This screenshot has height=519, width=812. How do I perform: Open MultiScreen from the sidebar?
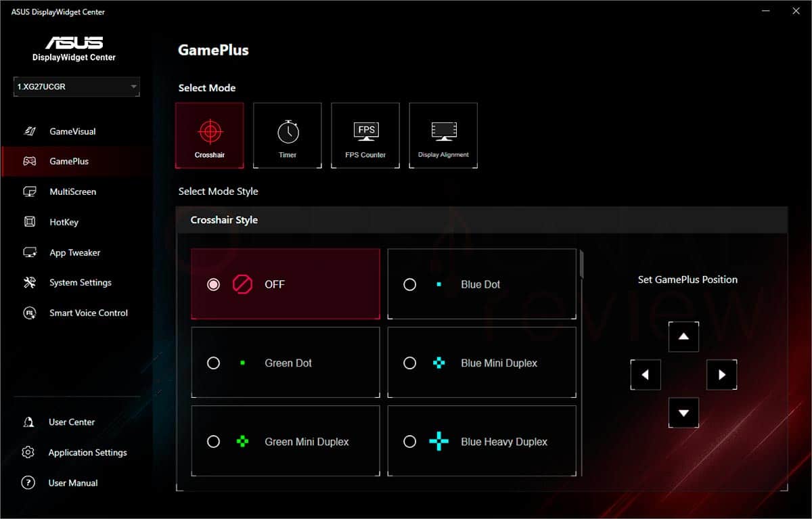[x=76, y=192]
